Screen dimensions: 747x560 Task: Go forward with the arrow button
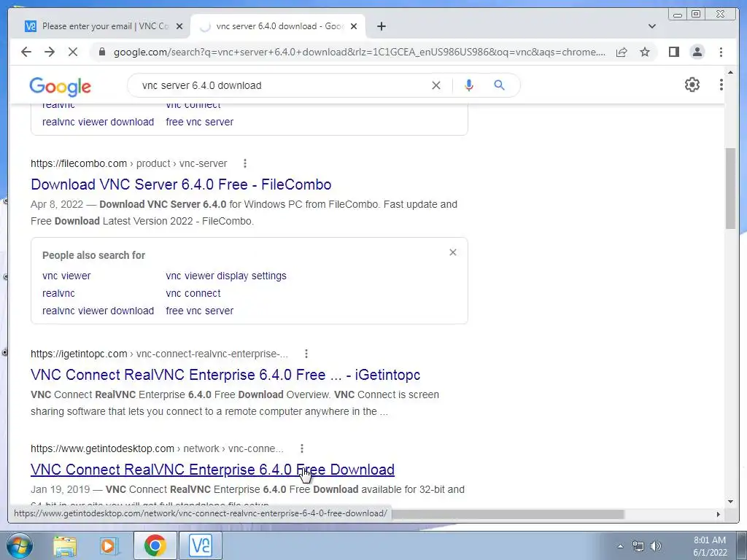tap(50, 52)
